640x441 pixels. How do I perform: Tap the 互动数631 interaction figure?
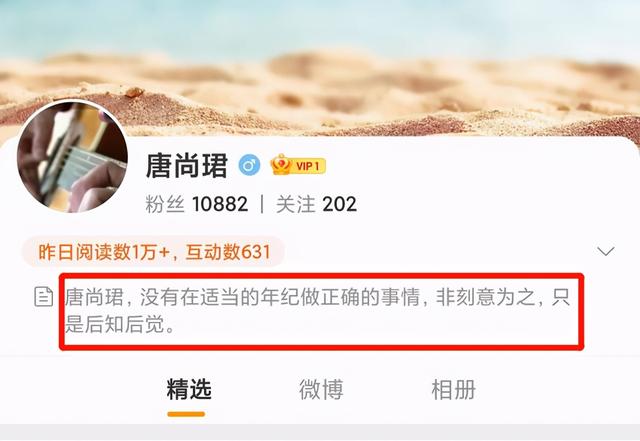pos(228,252)
